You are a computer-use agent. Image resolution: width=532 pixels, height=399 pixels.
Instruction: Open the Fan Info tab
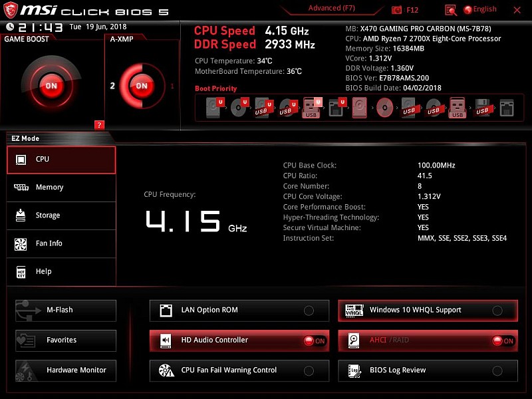click(x=61, y=243)
